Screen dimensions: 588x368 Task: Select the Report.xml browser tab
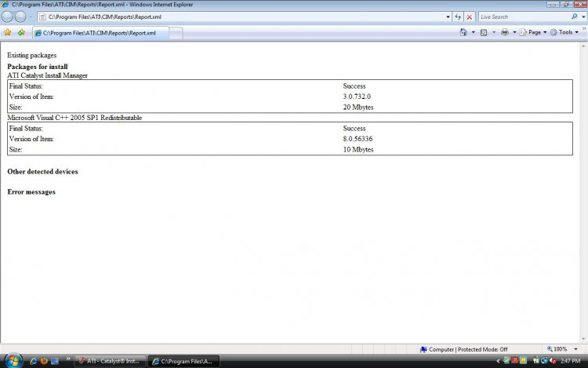coord(100,33)
